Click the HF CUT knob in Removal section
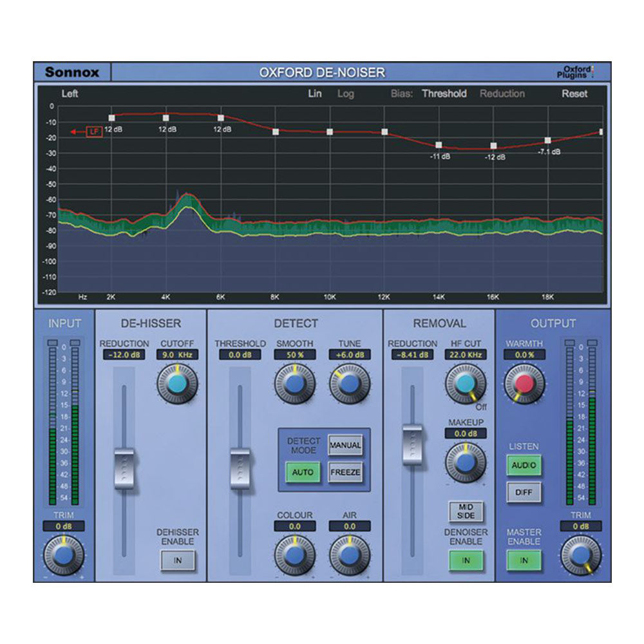Image resolution: width=644 pixels, height=644 pixels. [465, 381]
